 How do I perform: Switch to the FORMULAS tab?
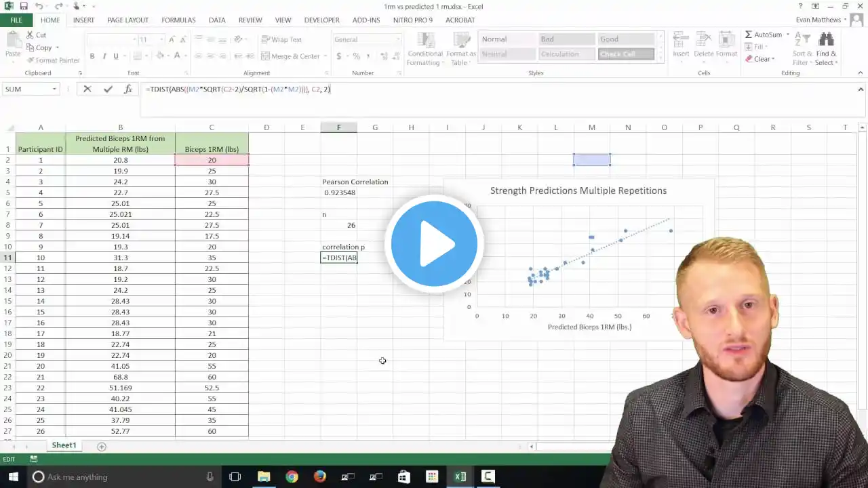(x=178, y=20)
